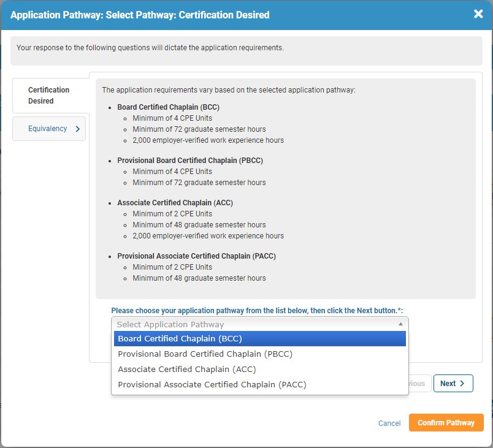Open the Equivalency tab
Viewport: 493px width, 448px height.
point(48,129)
